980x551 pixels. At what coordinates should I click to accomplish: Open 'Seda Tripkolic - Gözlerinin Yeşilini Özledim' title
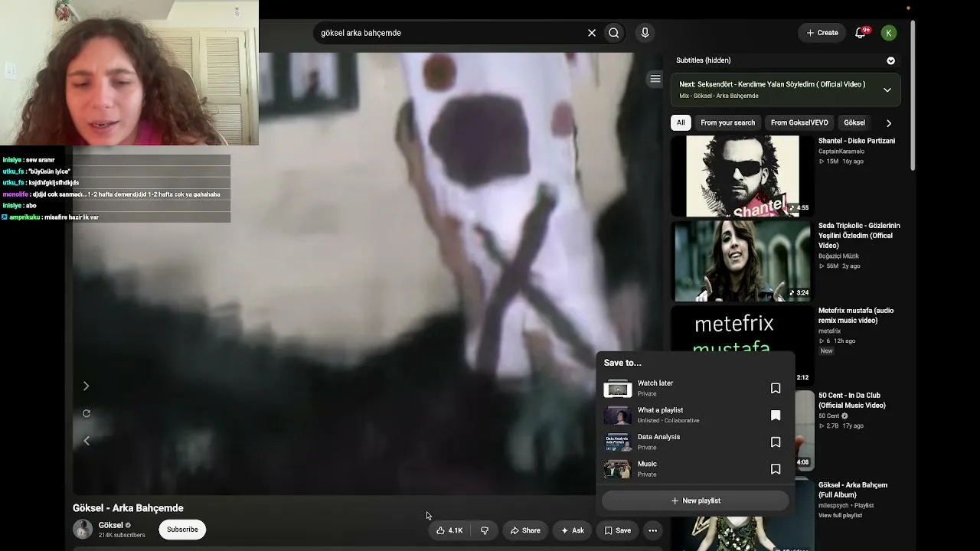click(x=859, y=236)
